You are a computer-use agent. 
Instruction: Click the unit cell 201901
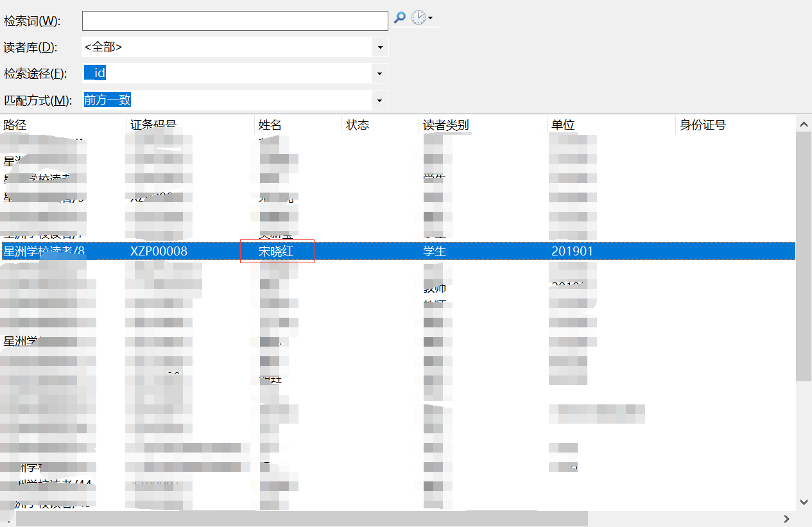point(573,252)
